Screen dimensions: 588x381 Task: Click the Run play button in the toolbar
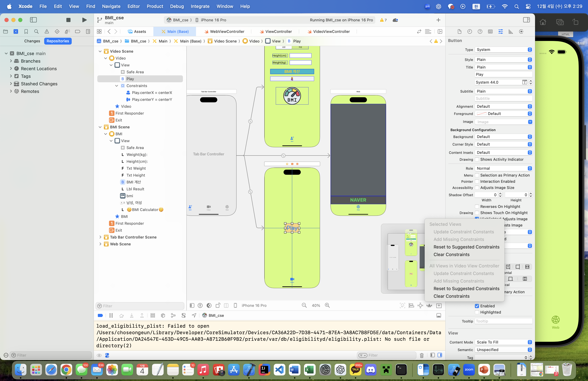84,20
